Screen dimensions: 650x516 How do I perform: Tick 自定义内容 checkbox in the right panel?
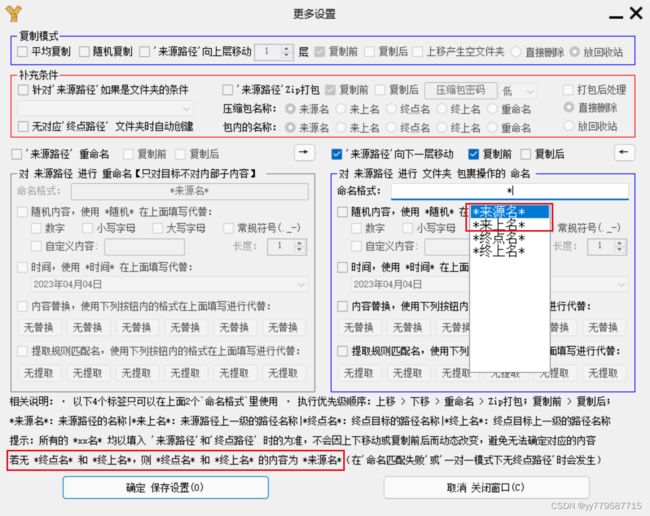pyautogui.click(x=356, y=246)
